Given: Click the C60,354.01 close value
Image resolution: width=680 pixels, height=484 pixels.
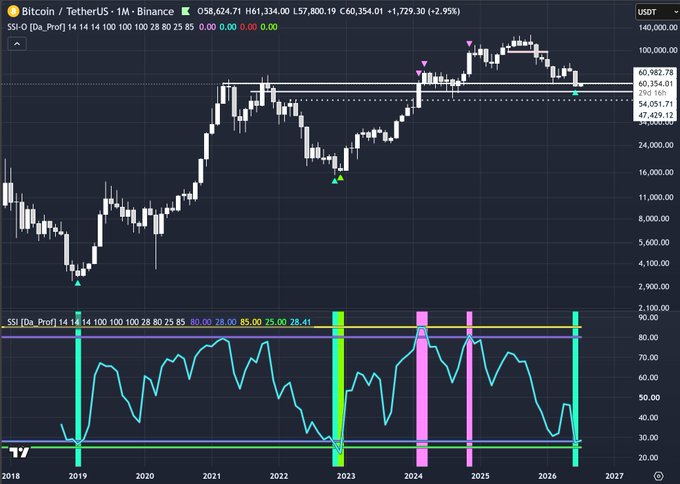Looking at the screenshot, I should [x=361, y=11].
